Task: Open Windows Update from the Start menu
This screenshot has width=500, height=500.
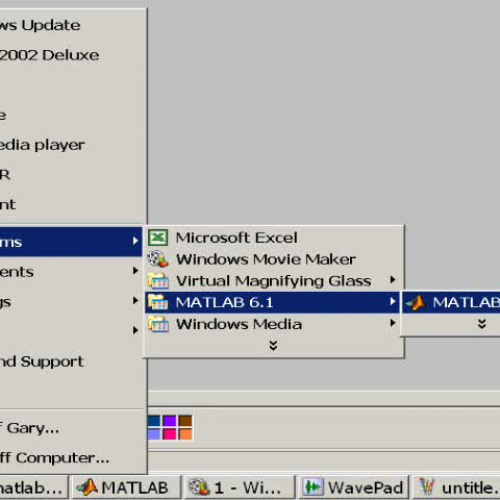Action: click(72, 25)
